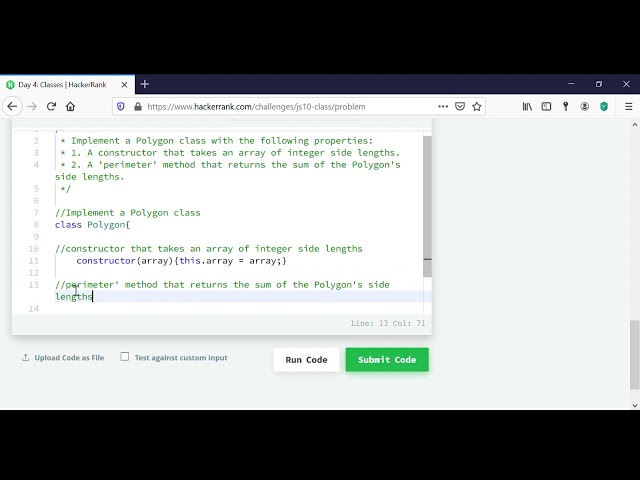Click the page scrollbar up arrow
Image resolution: width=640 pixels, height=480 pixels.
635,124
